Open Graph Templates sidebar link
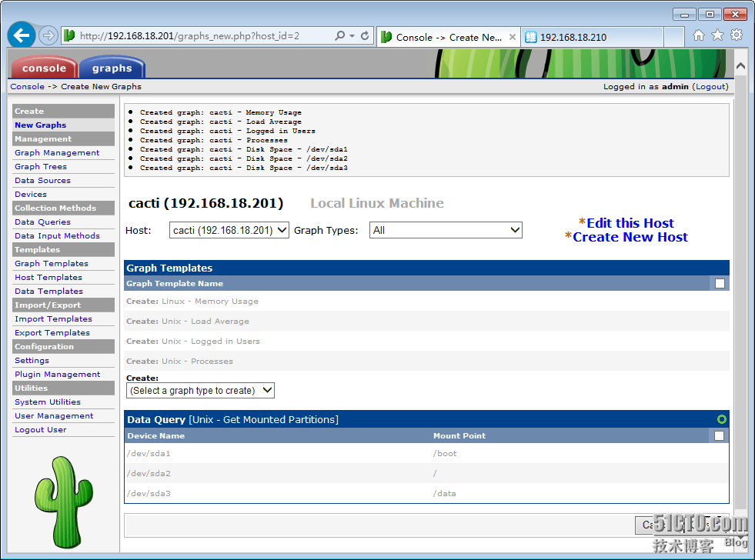 (x=52, y=264)
